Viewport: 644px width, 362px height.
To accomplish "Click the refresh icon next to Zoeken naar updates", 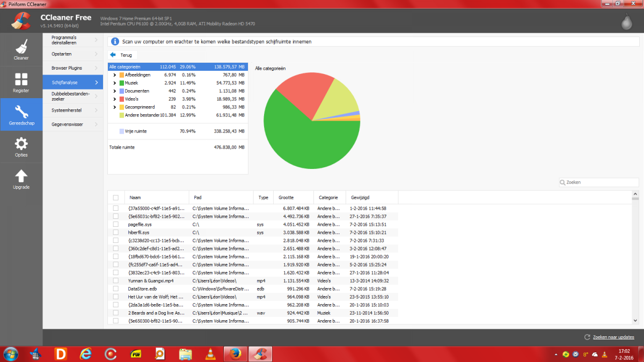I will [x=587, y=337].
